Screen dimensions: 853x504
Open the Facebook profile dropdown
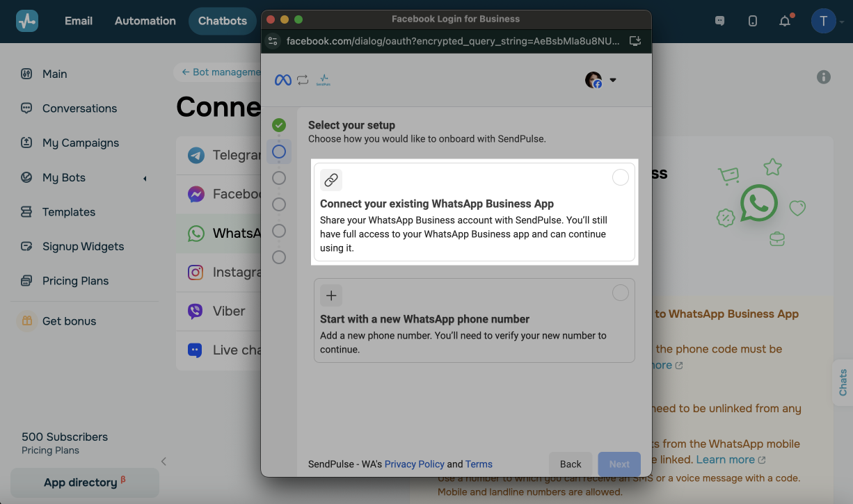click(601, 80)
